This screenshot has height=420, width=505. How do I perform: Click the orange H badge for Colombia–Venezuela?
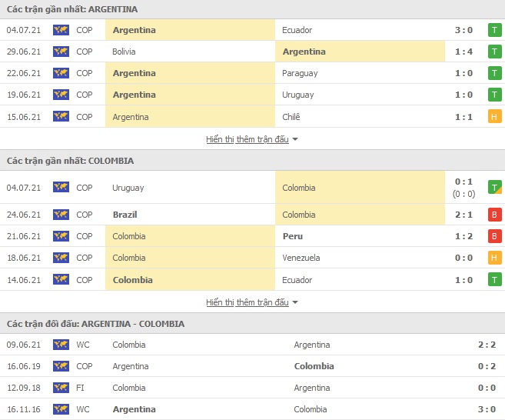(x=495, y=258)
